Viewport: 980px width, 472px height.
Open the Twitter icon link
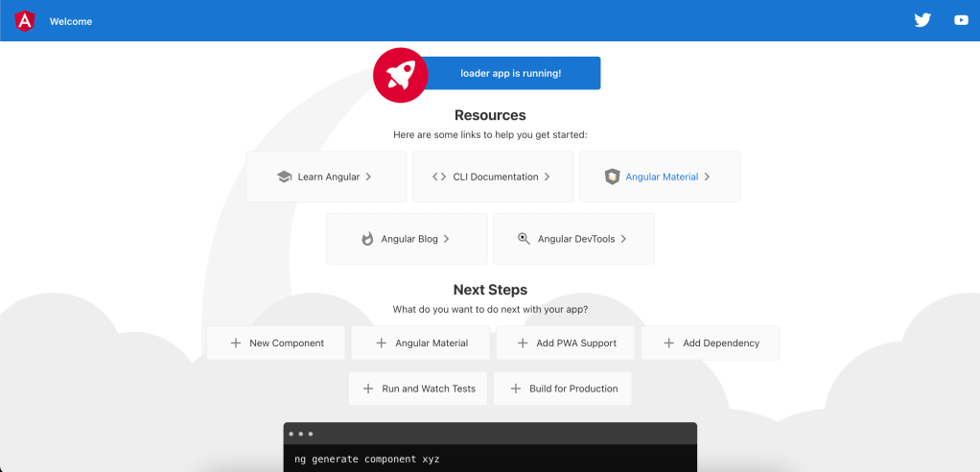point(922,20)
